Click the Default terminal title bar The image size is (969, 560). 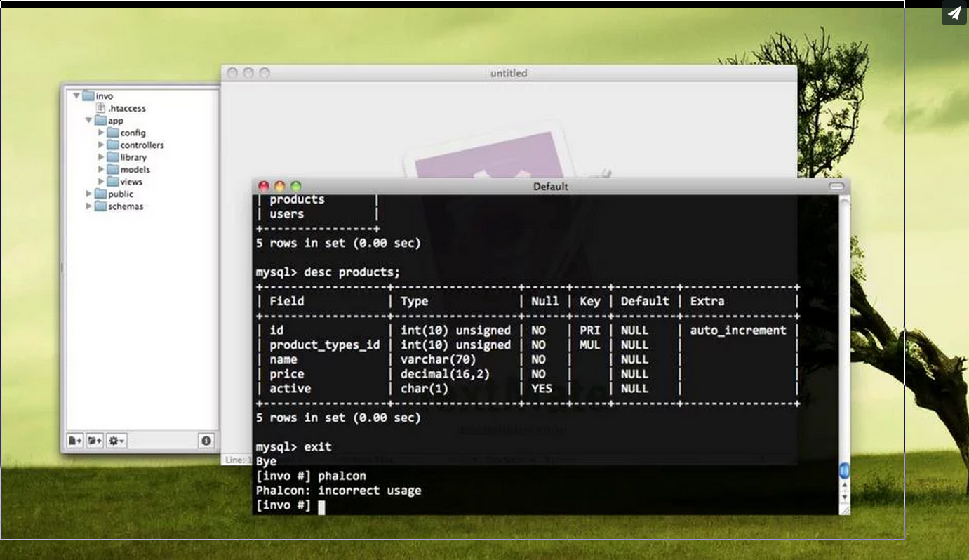[549, 187]
